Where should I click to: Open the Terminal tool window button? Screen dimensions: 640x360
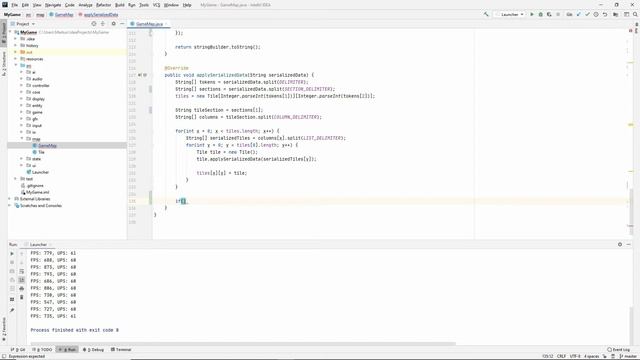(x=121, y=350)
